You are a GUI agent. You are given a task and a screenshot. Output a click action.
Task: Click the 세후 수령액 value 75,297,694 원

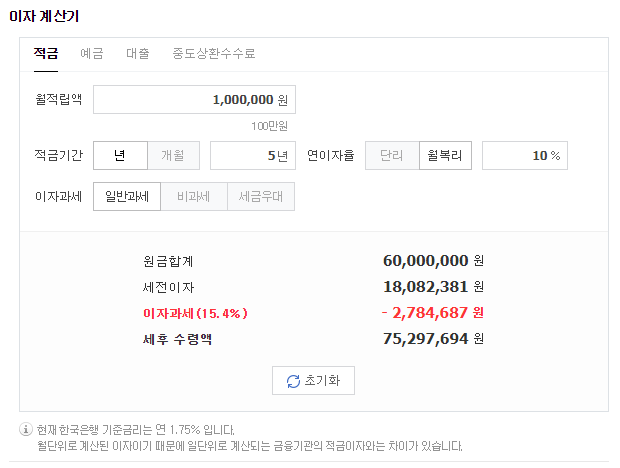433,339
